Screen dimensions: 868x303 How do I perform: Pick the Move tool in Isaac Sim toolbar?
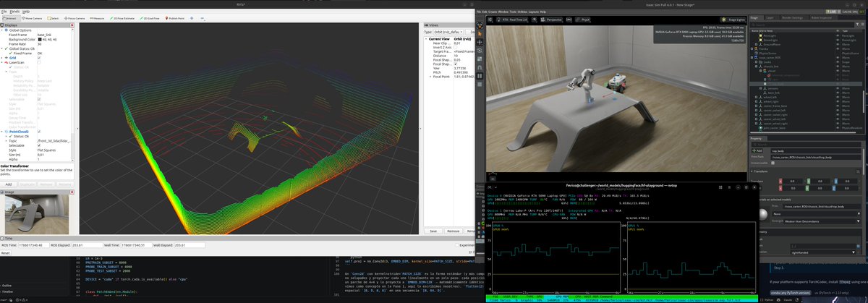[480, 42]
